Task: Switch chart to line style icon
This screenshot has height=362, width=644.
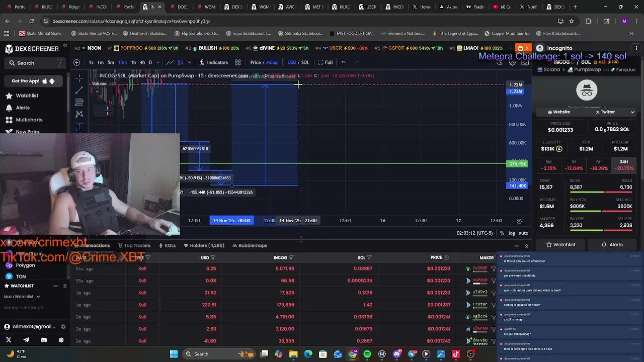Action: point(170,62)
